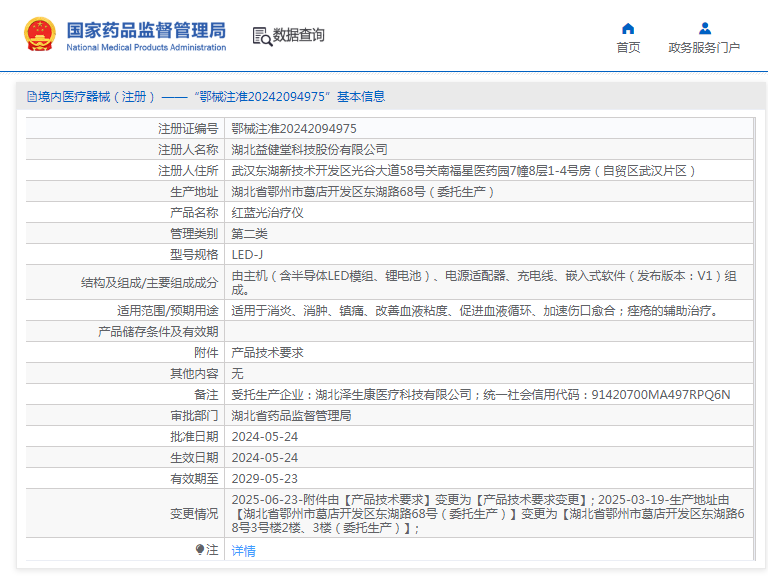
Task: Click the 国家药品监督管理局 site title
Action: [x=146, y=29]
